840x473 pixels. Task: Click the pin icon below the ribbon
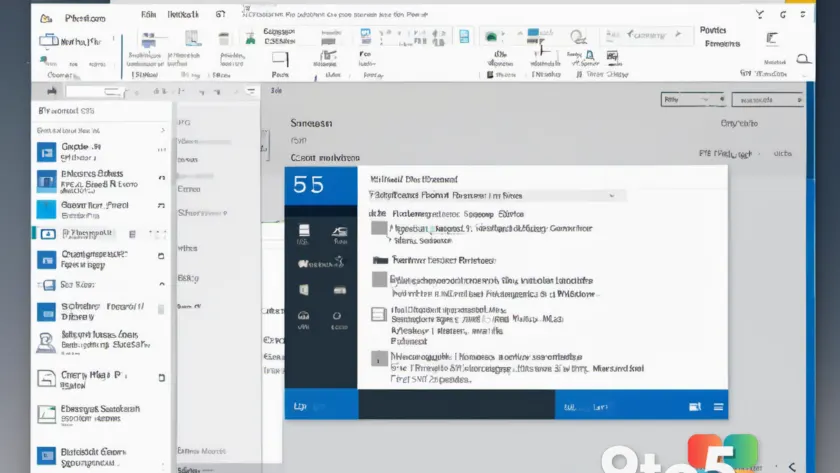(x=51, y=92)
